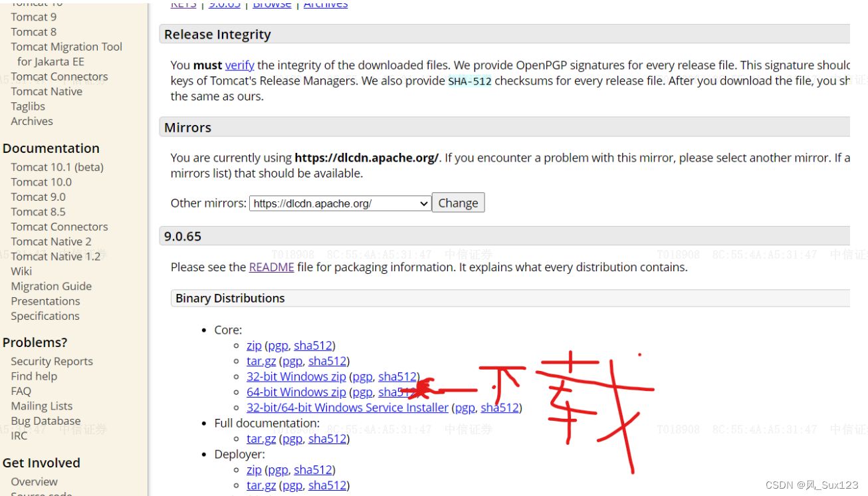Image resolution: width=868 pixels, height=496 pixels.
Task: Open the Migration Guide link
Action: [51, 287]
